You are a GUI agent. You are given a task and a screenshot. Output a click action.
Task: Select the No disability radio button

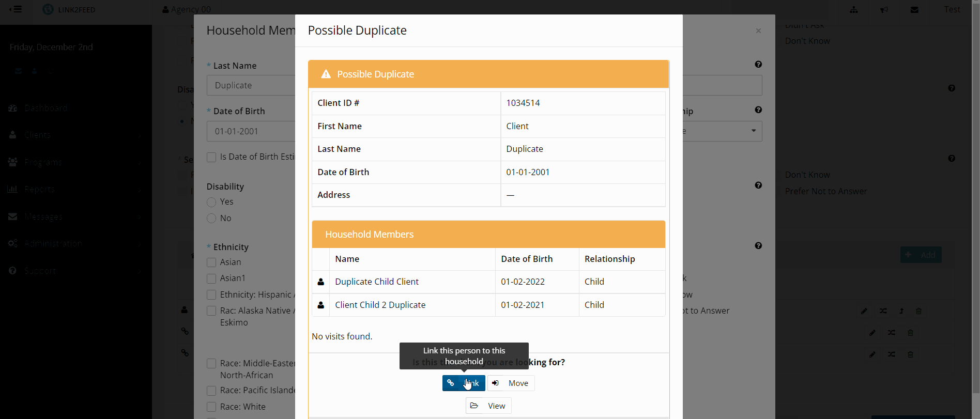211,219
